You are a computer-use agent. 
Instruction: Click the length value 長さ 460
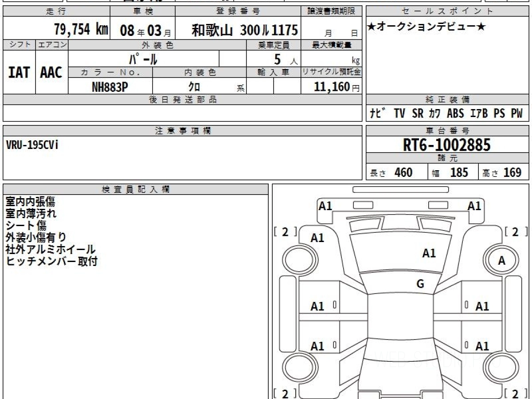pyautogui.click(x=391, y=172)
